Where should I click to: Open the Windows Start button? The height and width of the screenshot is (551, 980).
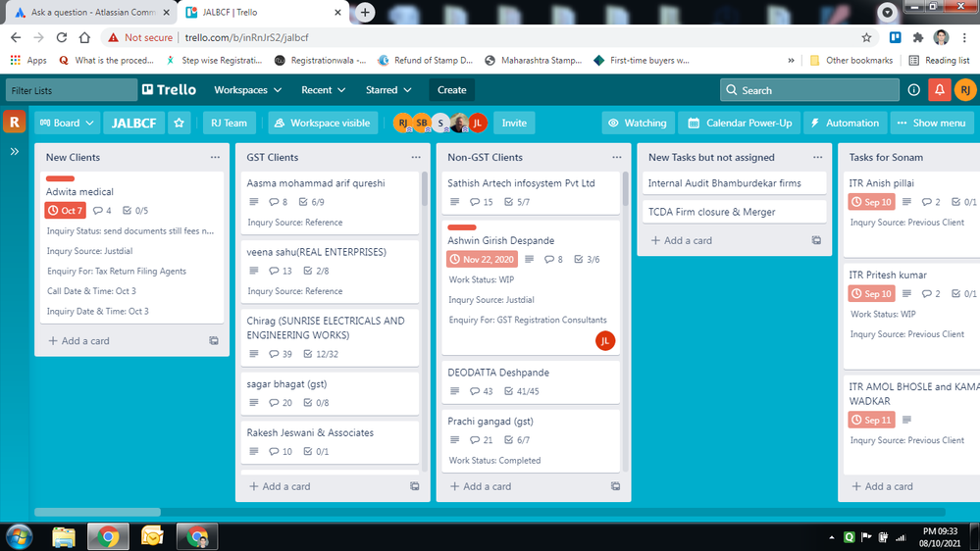point(19,536)
